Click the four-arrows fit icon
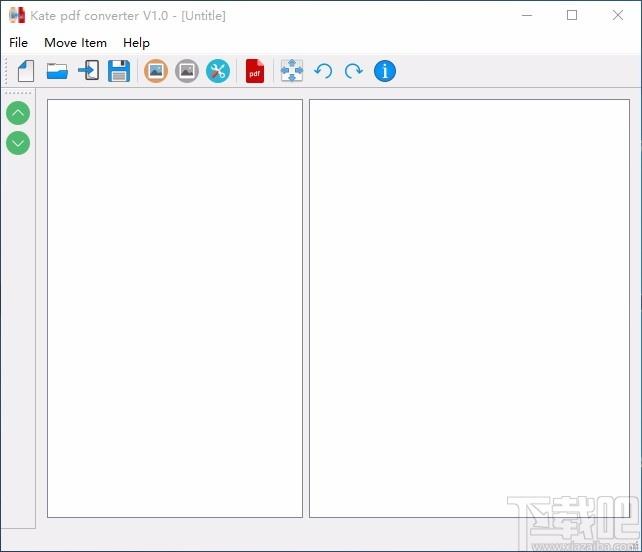Screen dimensions: 642x552 click(x=292, y=70)
